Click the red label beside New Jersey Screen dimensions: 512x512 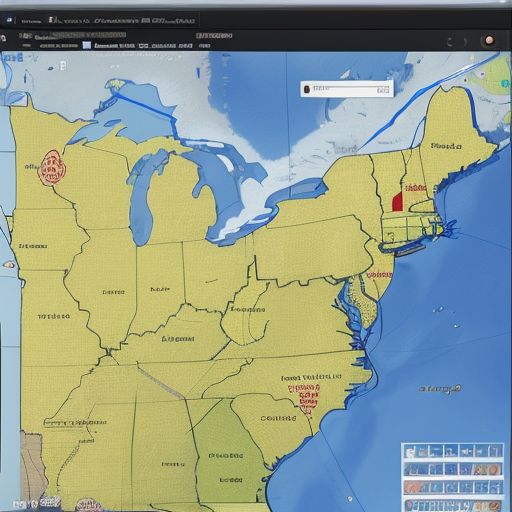[x=379, y=275]
